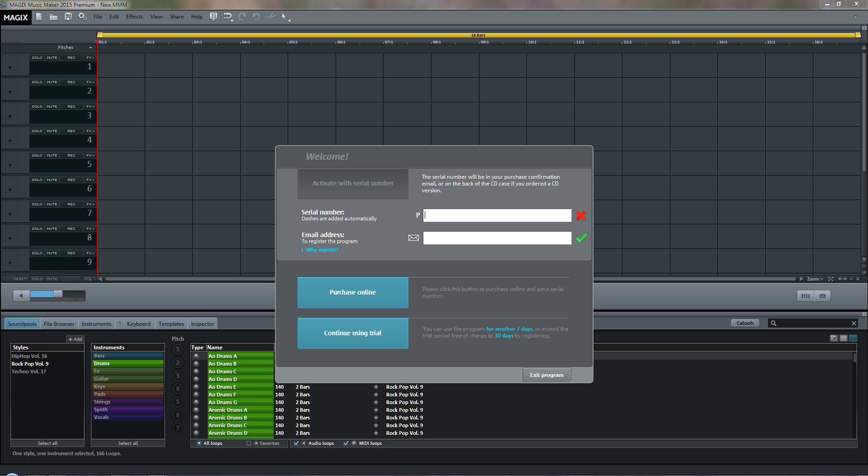The height and width of the screenshot is (476, 868).
Task: Click the undo arrow icon
Action: [256, 17]
